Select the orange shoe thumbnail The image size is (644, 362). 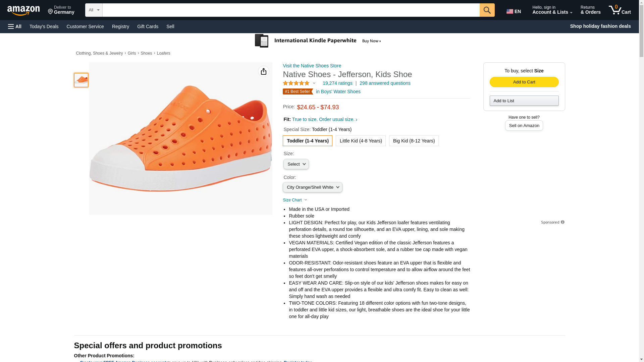[x=81, y=80]
